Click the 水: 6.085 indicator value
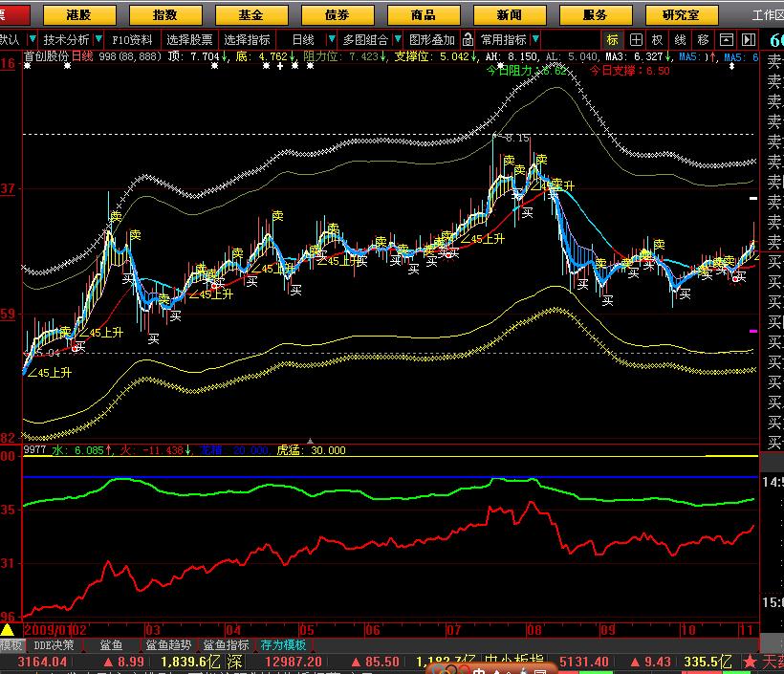The image size is (784, 674). click(x=81, y=450)
